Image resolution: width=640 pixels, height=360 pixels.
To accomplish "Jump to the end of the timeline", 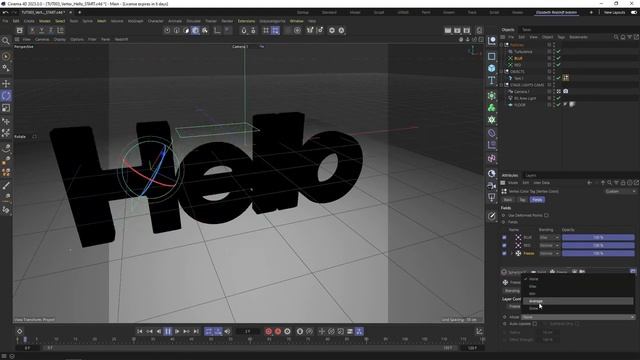I will point(196,331).
